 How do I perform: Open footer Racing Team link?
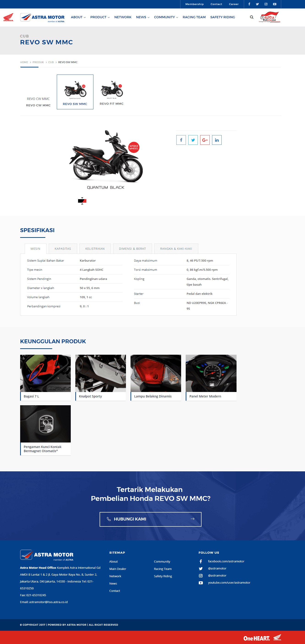coord(163,569)
